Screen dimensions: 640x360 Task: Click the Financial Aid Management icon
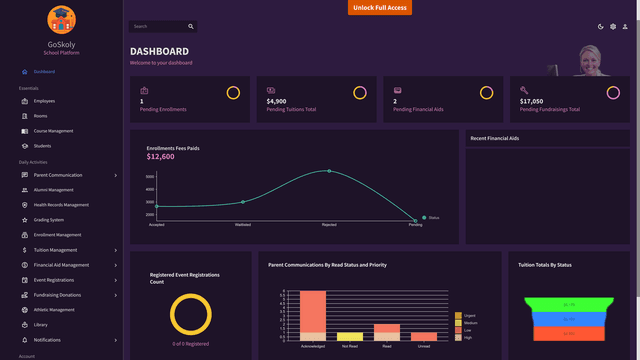pyautogui.click(x=24, y=265)
